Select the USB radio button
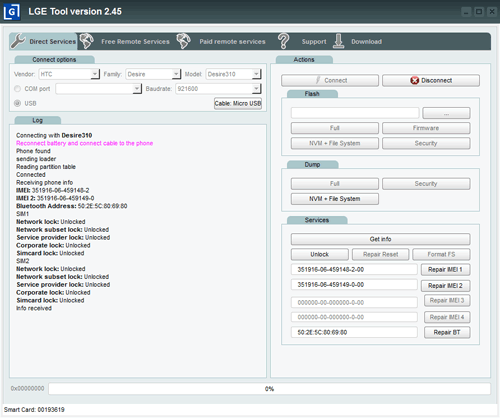Screen dimensions: 500x418 click(17, 103)
